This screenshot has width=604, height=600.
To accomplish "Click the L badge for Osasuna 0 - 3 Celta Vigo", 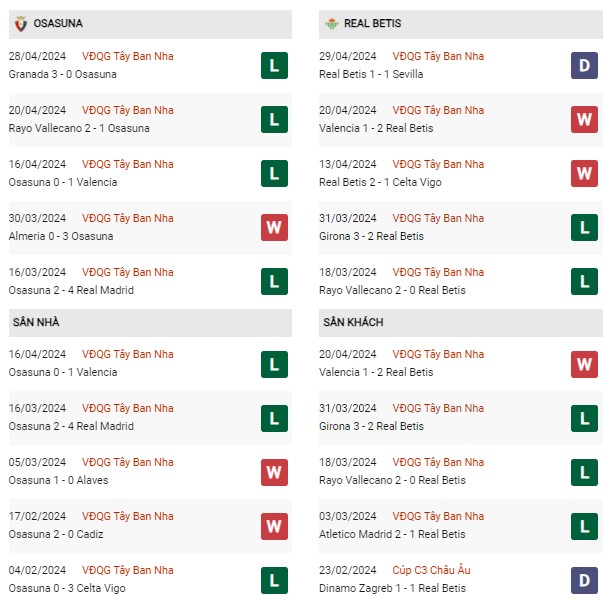I will 273,580.
